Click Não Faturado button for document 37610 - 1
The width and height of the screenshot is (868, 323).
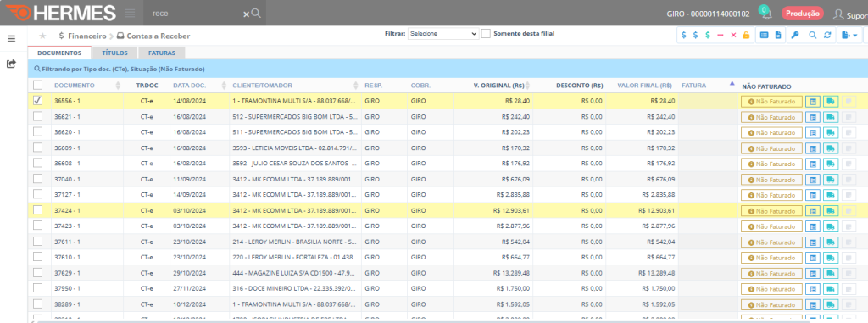(771, 258)
